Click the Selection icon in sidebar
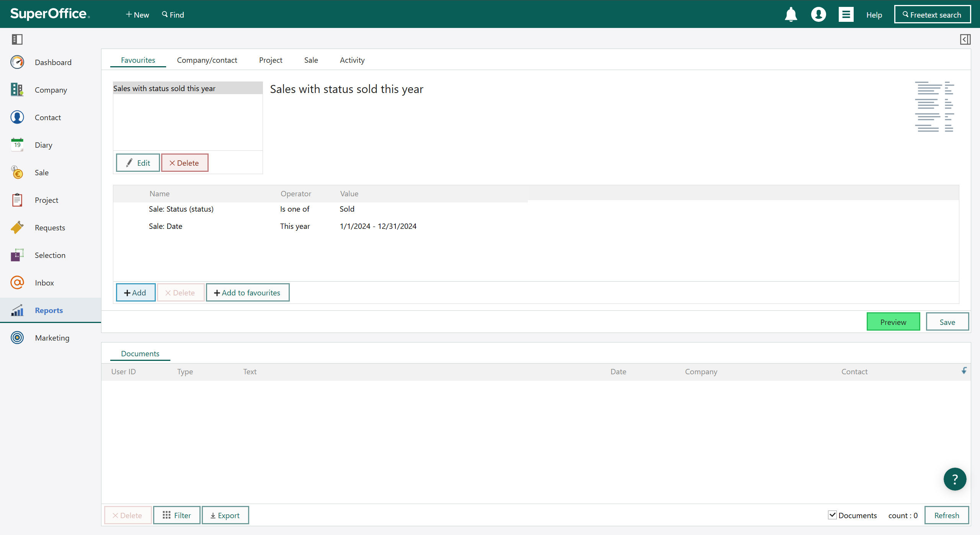The image size is (980, 535). point(17,255)
